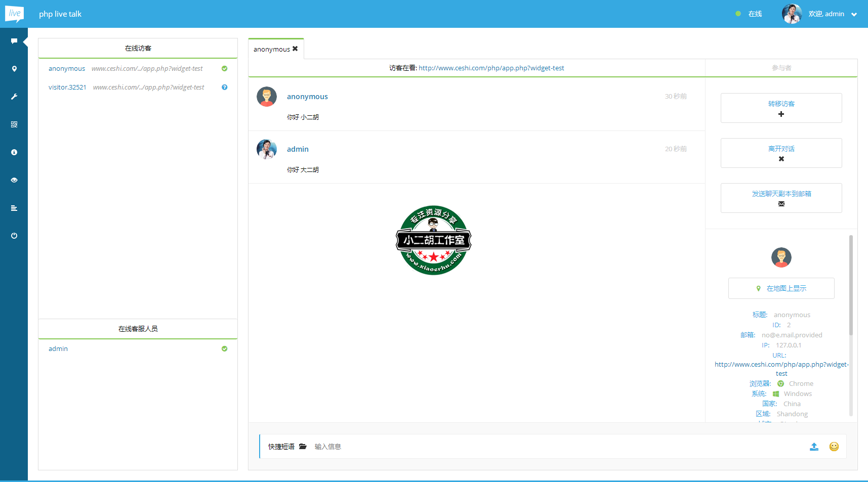Open the map marker sidebar icon
This screenshot has height=482, width=868.
point(14,69)
